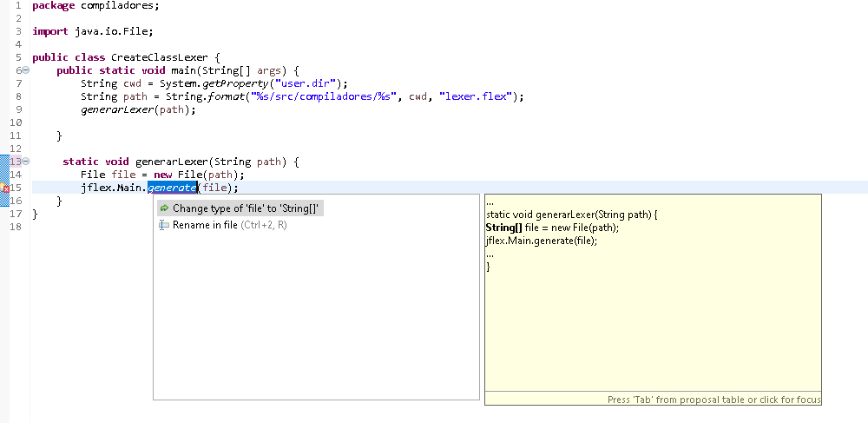The height and width of the screenshot is (423, 868).
Task: Click 'main(String[] args)' method signature
Action: (x=228, y=70)
